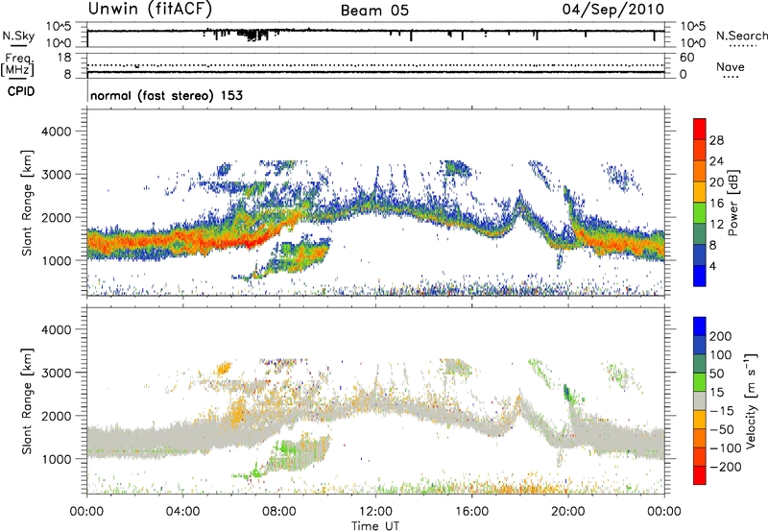Click the 'N.Search' legend label
This screenshot has width=768, height=532.
(x=741, y=36)
